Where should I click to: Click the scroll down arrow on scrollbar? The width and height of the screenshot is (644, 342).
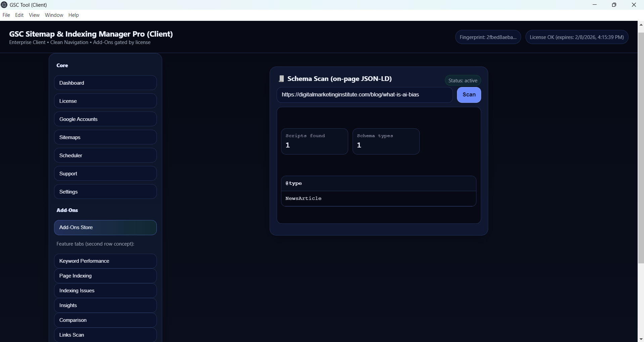[x=641, y=339]
